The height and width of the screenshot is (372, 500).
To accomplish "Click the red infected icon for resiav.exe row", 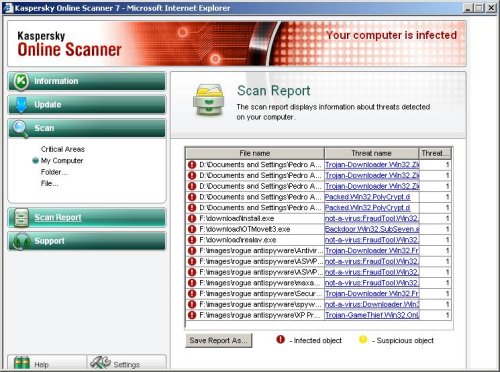I will coord(192,240).
